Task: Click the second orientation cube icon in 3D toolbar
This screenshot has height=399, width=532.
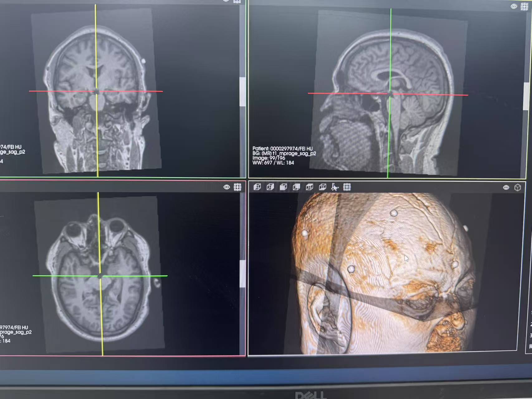Action: pos(270,187)
